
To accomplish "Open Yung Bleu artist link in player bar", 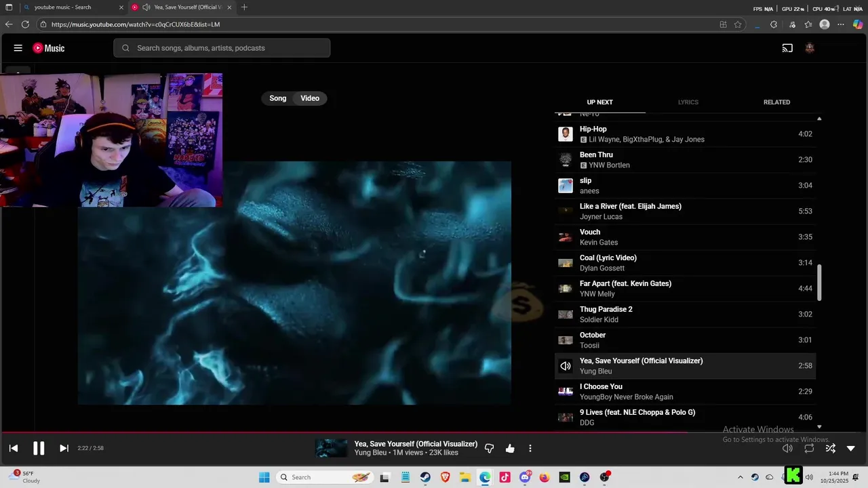I will tap(370, 453).
